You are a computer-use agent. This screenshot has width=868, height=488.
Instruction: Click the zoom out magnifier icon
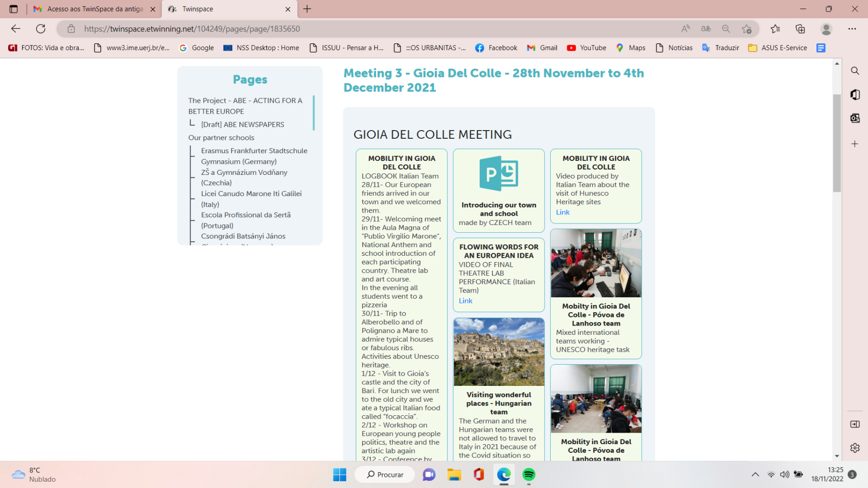(726, 29)
